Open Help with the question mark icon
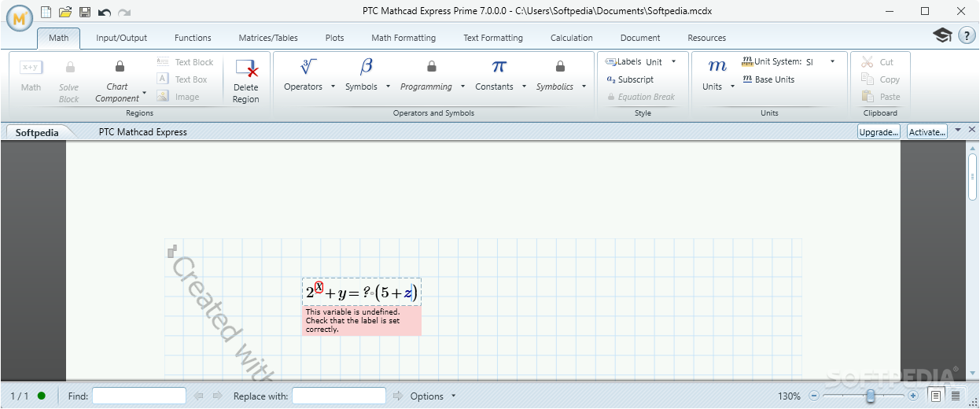The image size is (980, 409). [x=967, y=35]
